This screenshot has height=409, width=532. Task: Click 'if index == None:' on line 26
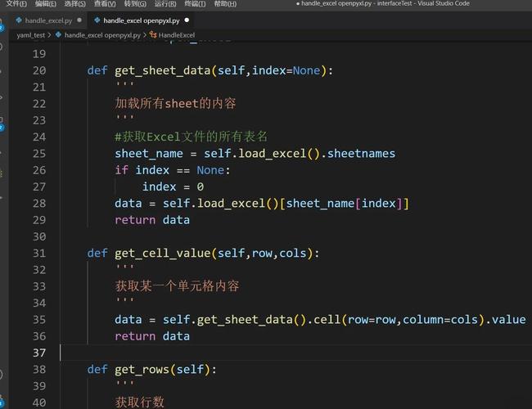click(x=173, y=170)
